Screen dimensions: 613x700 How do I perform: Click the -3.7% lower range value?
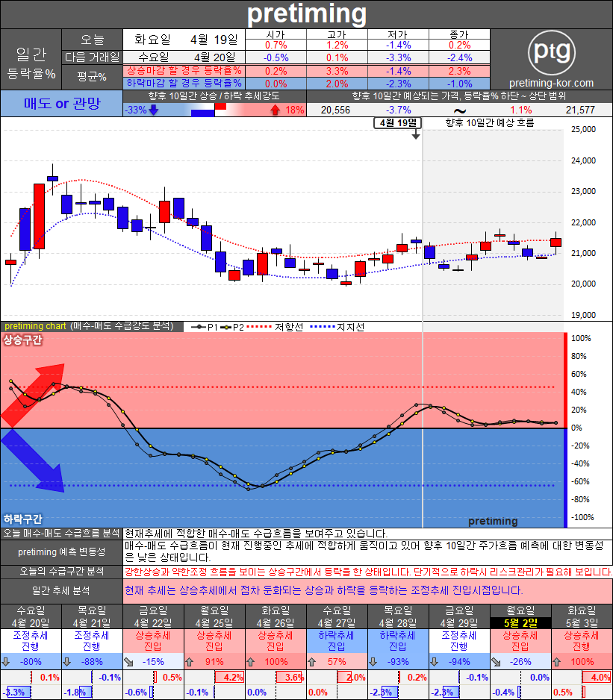(398, 110)
